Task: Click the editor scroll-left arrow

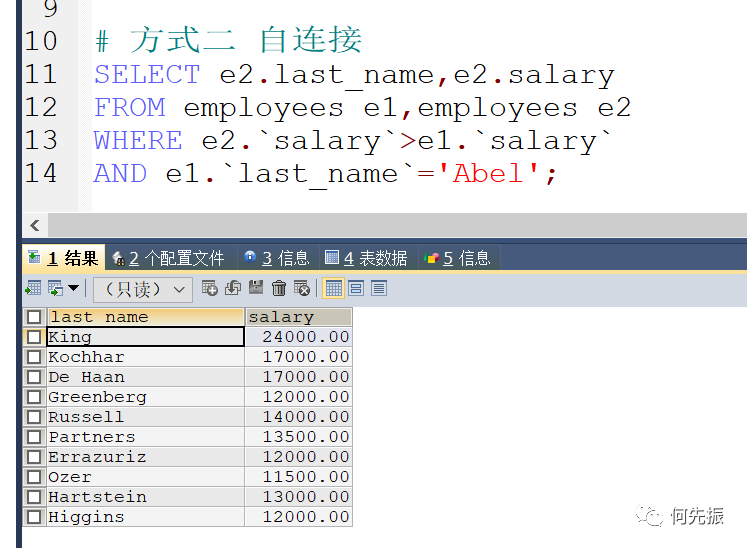Action: (35, 225)
